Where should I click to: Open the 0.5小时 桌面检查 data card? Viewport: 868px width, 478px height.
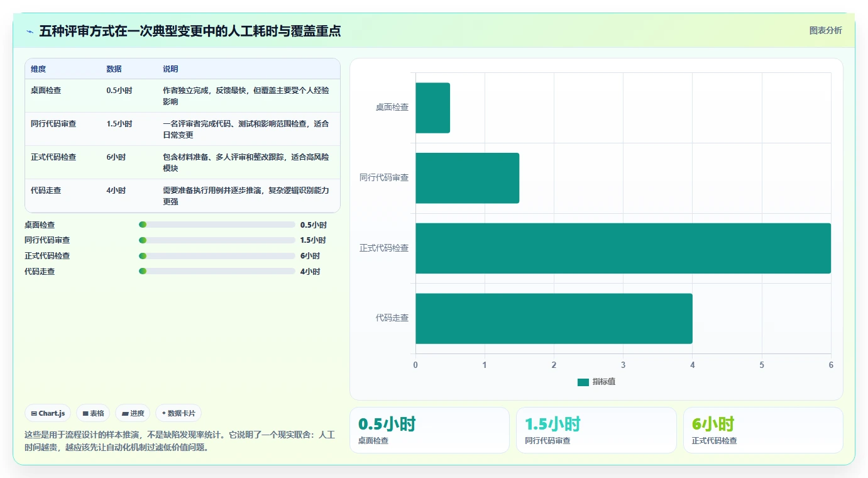point(429,430)
